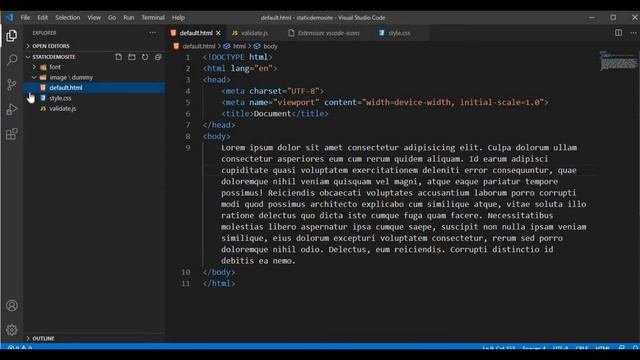Collapse the STATICDEMOSITE section
640x360 pixels.
coord(28,57)
